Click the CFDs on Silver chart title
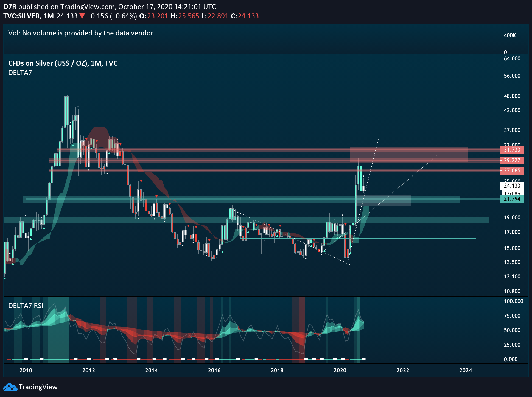 [x=63, y=63]
